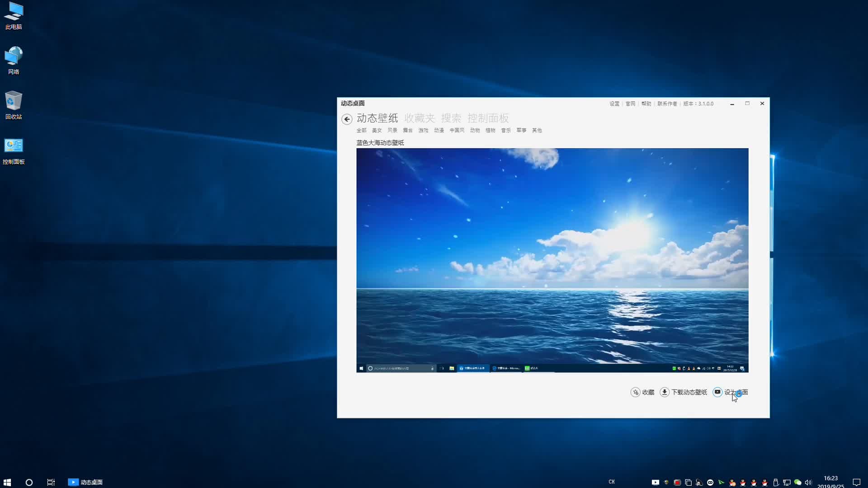Click the 下载动态壁纸 download icon
Screen dimensions: 868x488
point(665,392)
